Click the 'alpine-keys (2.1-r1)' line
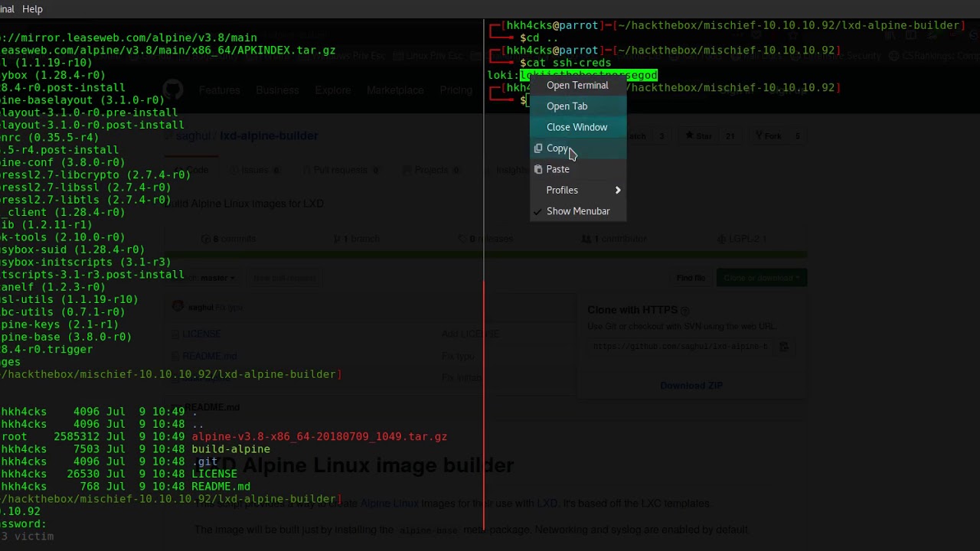 (59, 324)
